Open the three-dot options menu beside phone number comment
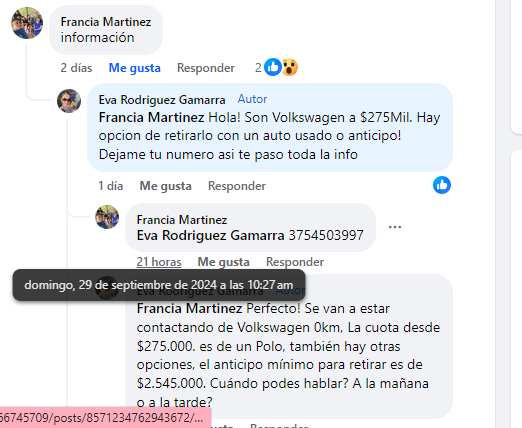The width and height of the screenshot is (522, 428). pos(395,227)
